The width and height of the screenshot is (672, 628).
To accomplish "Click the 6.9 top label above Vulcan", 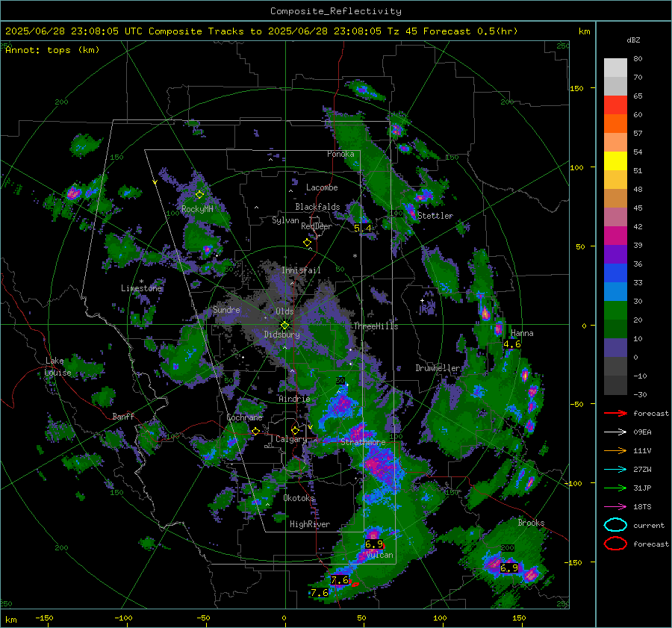I will click(374, 544).
